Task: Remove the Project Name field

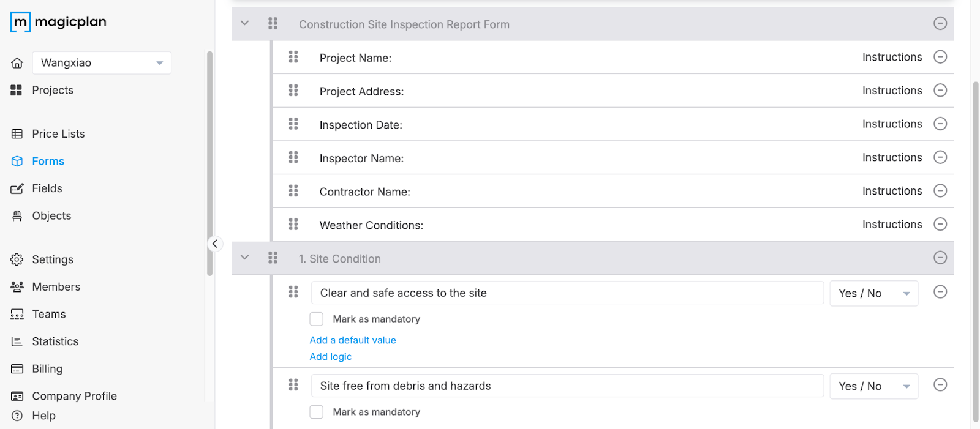Action: (940, 57)
